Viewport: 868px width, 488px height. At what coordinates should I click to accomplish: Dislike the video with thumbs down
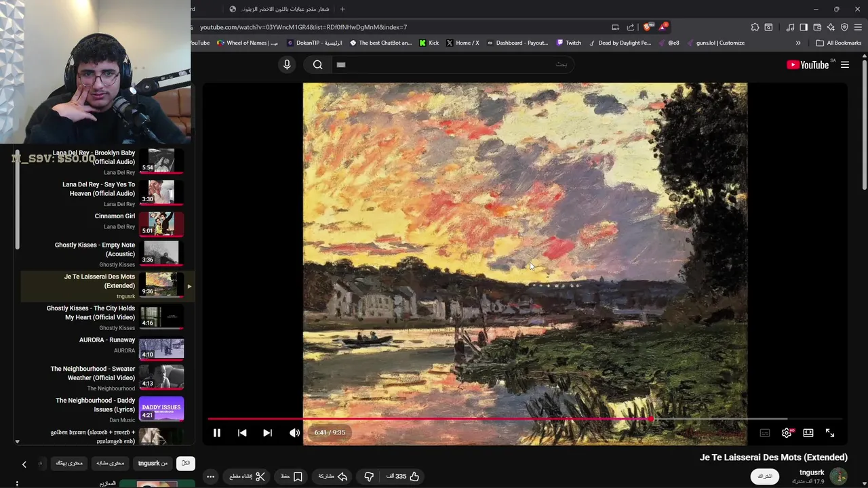tap(369, 476)
